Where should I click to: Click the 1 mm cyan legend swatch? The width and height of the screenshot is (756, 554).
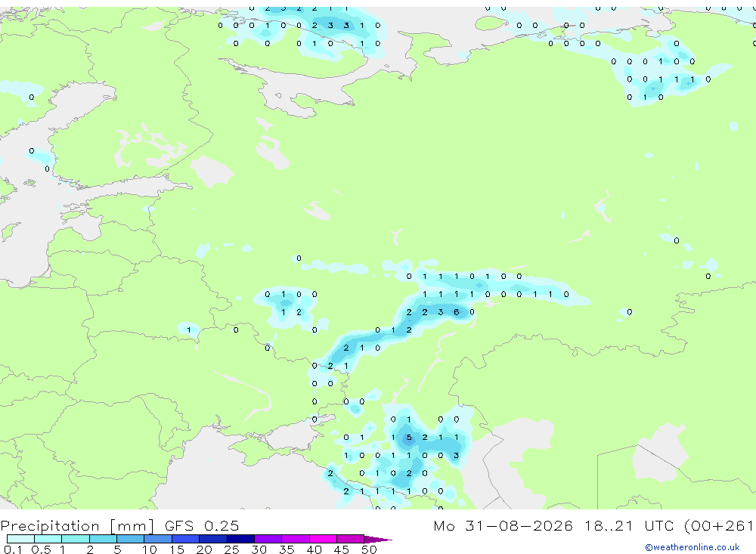(x=76, y=539)
